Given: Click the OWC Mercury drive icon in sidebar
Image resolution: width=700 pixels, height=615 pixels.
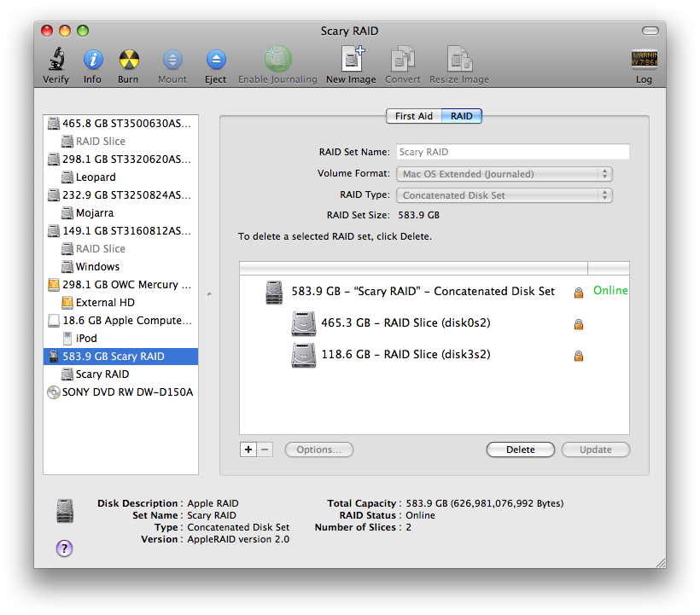Looking at the screenshot, I should click(x=54, y=285).
